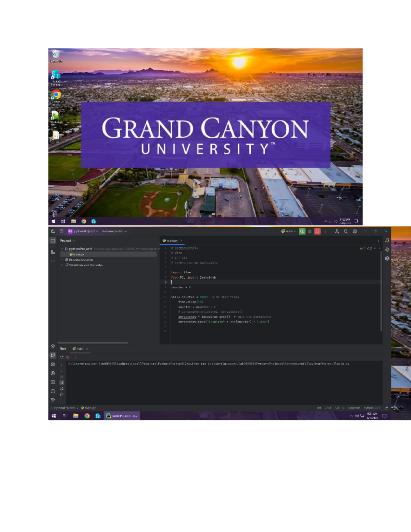Open the Structure tool window icon

click(53, 253)
